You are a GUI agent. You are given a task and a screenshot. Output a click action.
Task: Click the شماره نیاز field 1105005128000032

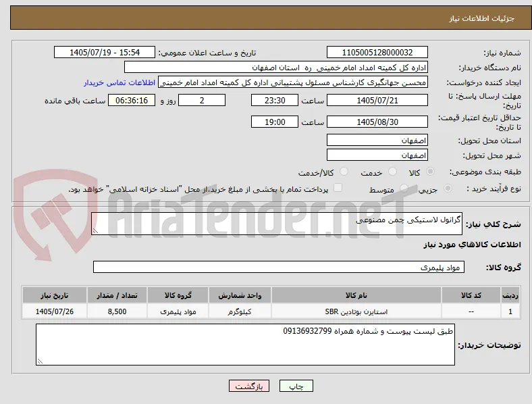(x=377, y=52)
